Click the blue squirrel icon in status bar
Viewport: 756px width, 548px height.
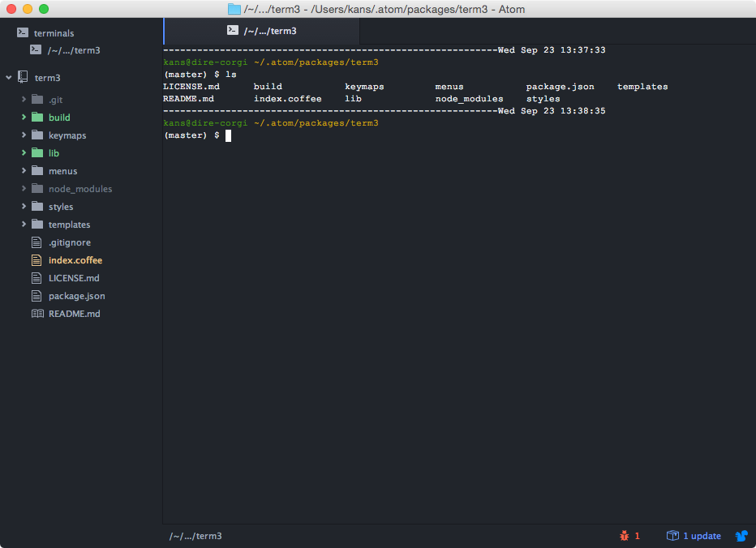(741, 536)
